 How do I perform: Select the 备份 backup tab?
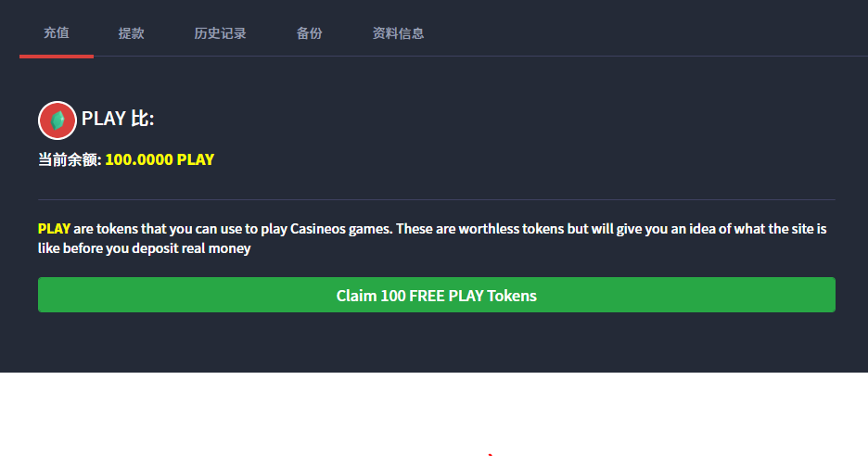309,33
